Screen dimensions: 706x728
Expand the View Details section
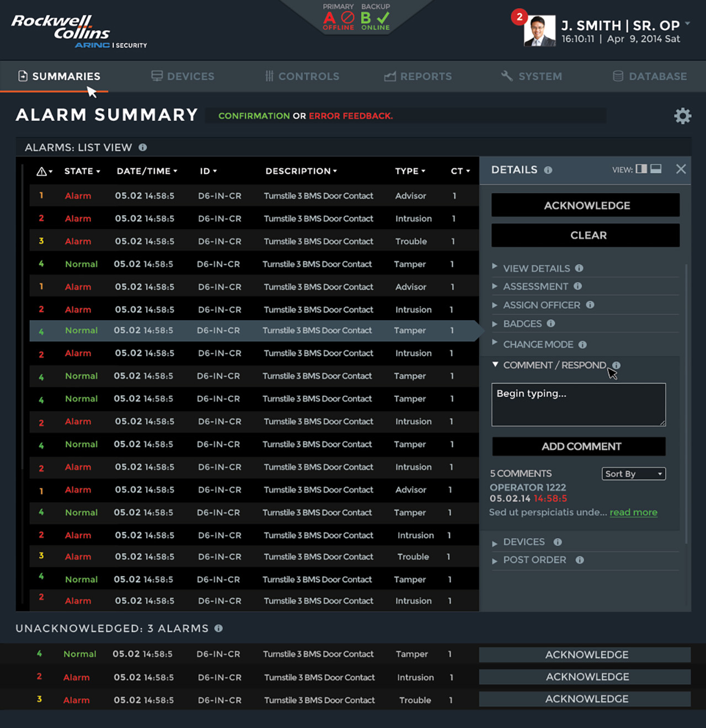click(536, 268)
